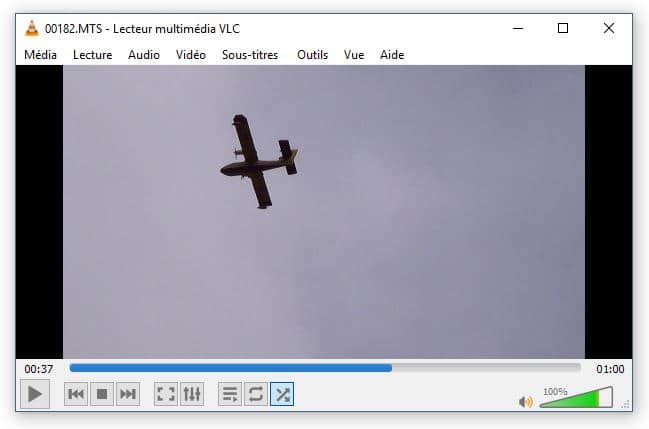The height and width of the screenshot is (429, 649).
Task: Disable random shuffle playback
Action: pyautogui.click(x=282, y=394)
